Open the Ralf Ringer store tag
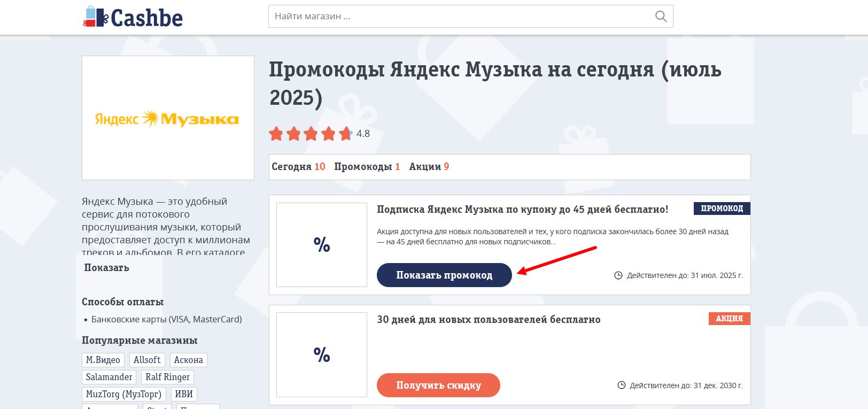This screenshot has width=868, height=409. (x=167, y=377)
